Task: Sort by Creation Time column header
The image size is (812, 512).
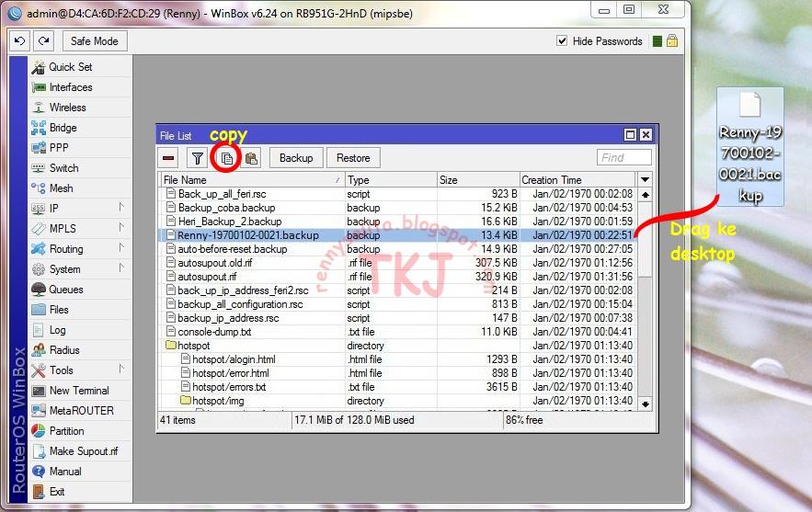Action: 578,179
